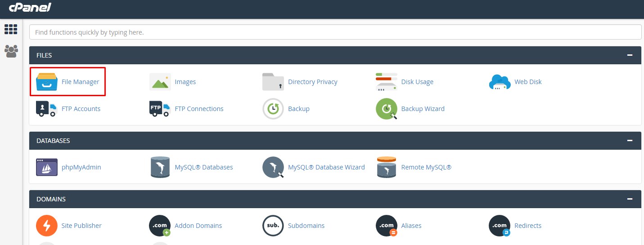Open the File Manager icon

[47, 82]
